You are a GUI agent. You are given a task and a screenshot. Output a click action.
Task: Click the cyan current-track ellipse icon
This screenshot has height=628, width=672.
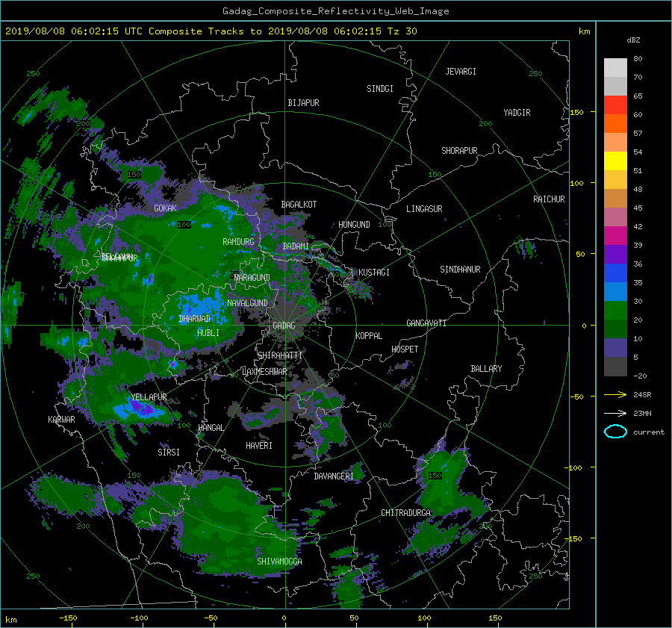(x=615, y=432)
